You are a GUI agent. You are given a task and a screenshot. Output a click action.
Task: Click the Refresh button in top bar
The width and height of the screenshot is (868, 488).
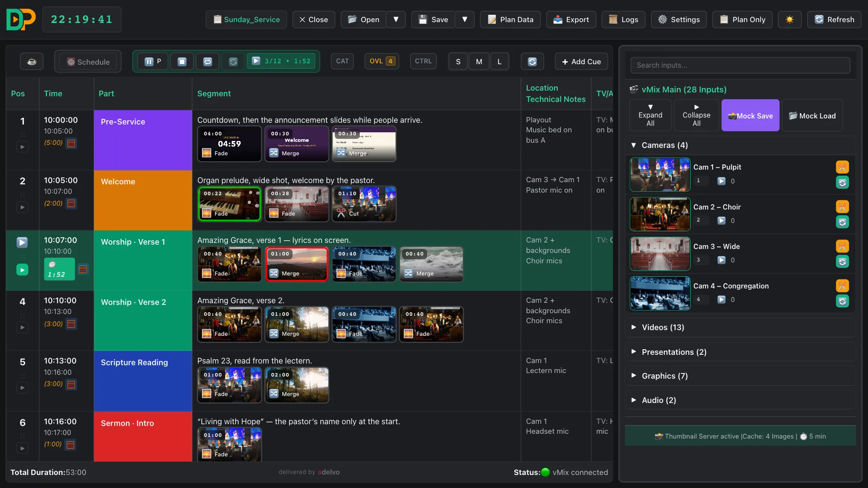point(834,20)
